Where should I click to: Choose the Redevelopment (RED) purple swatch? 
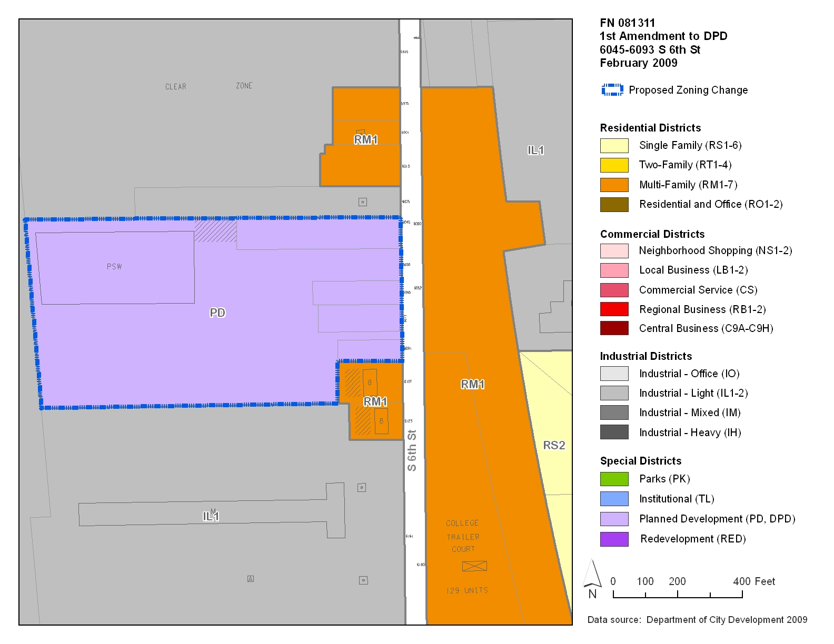click(x=614, y=539)
